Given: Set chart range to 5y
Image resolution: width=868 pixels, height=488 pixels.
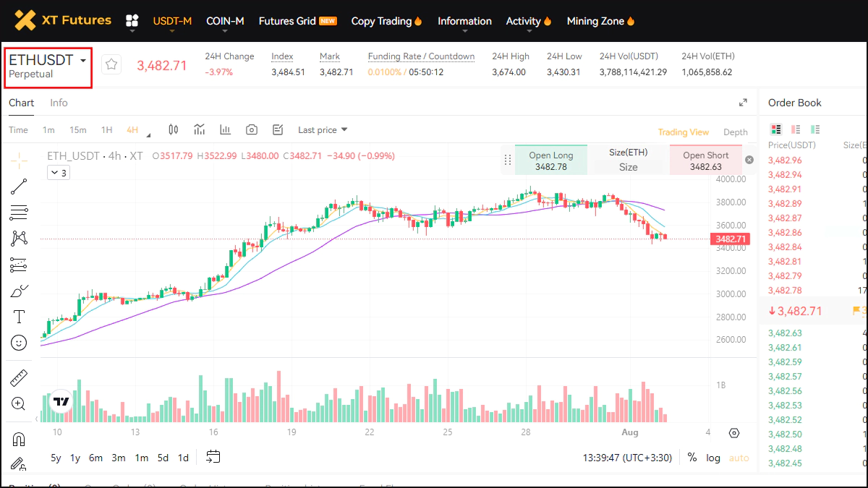Looking at the screenshot, I should click(56, 458).
